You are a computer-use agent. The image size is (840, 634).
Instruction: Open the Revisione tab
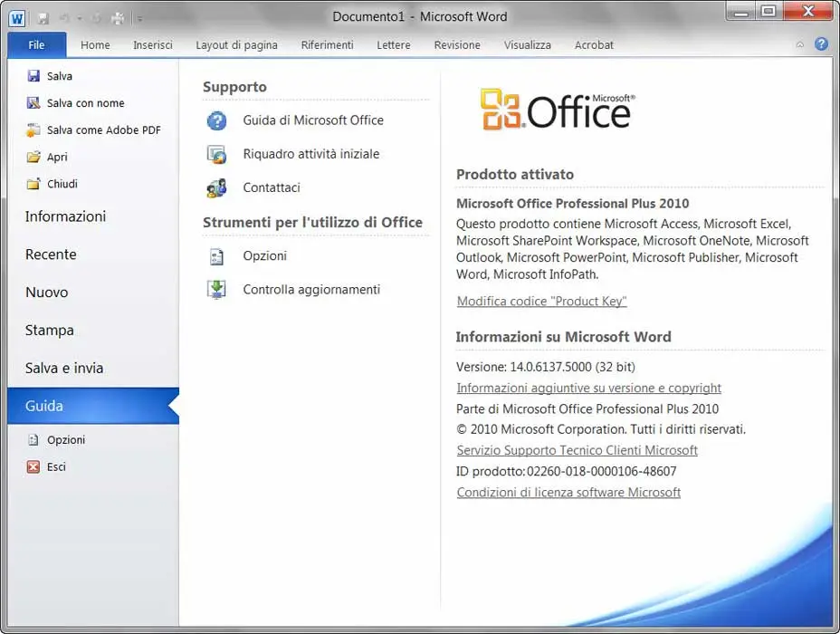[x=457, y=45]
